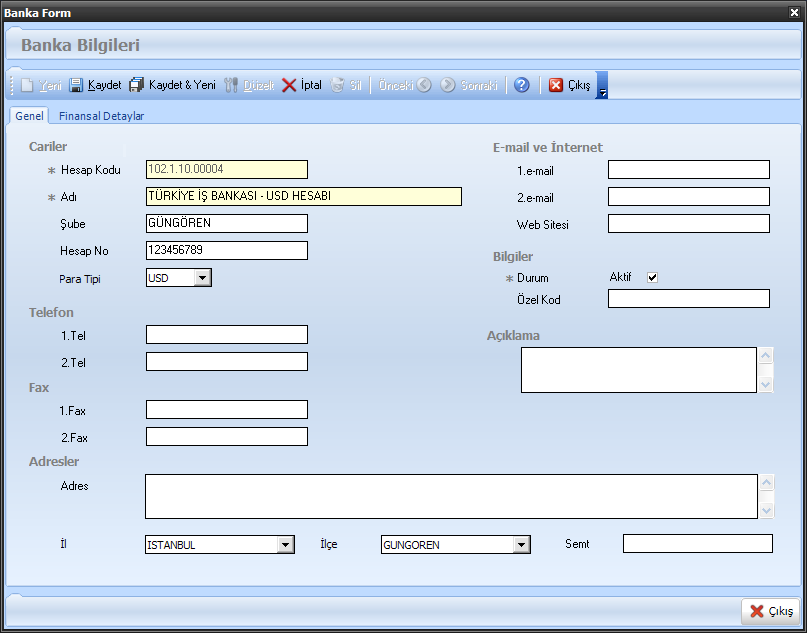Save the record with the Kaydet icon
This screenshot has width=807, height=633.
(76, 86)
